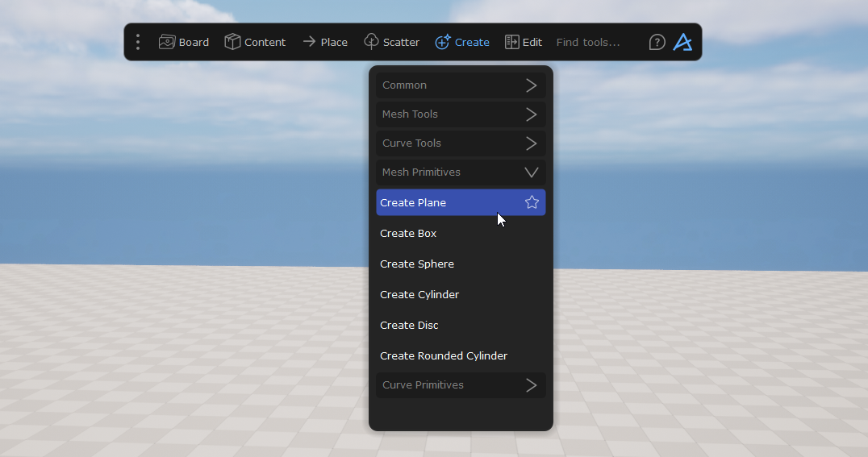Image resolution: width=868 pixels, height=457 pixels.
Task: Select Create Box from the menu
Action: [x=408, y=234]
